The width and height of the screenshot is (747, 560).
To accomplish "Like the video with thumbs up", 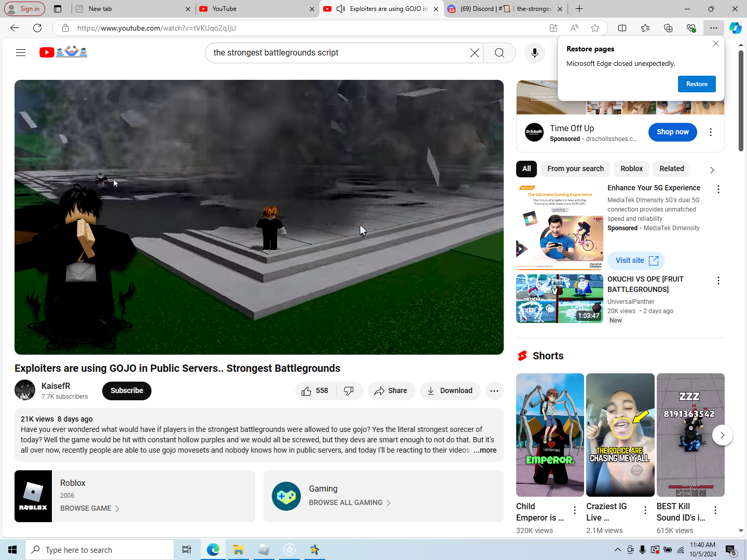I will [x=315, y=391].
